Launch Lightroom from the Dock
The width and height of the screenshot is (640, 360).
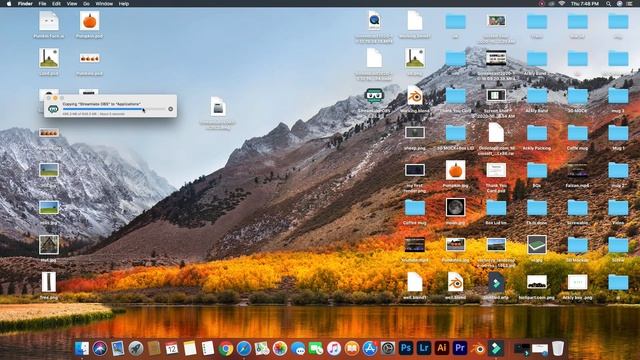click(x=424, y=348)
